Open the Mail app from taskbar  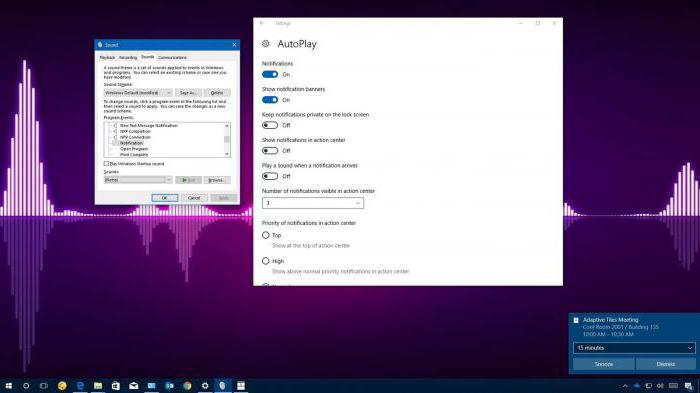[x=133, y=385]
